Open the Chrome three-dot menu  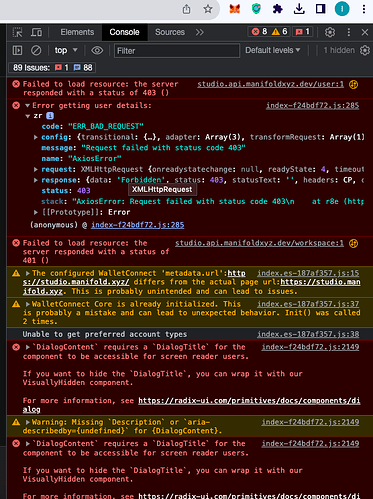(364, 9)
